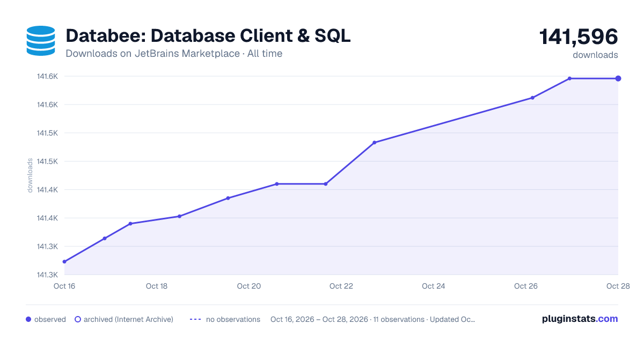Viewport: 644px width, 338px height.
Task: Click the '141,596' total downloads figure
Action: tap(579, 37)
